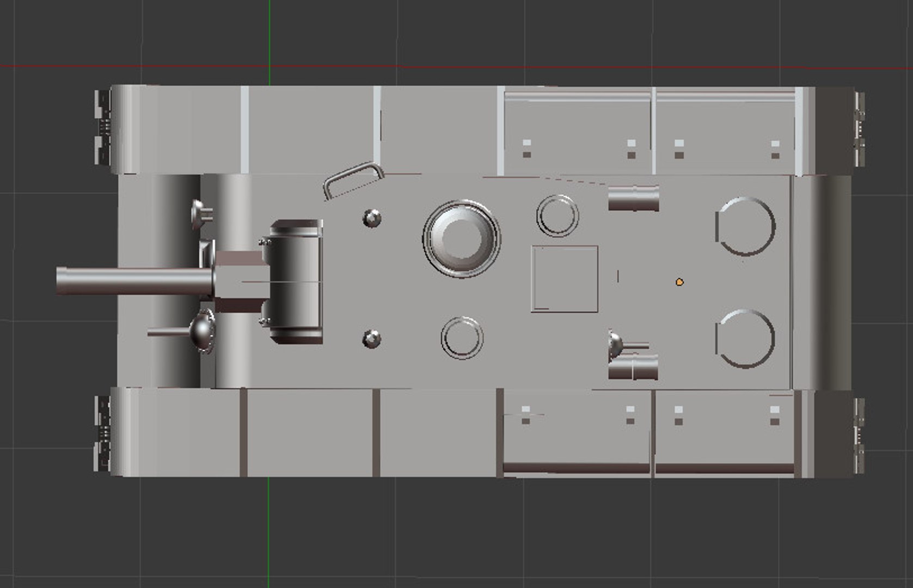
Task: Pick the square hatch panel on the hull roof
Action: [565, 279]
